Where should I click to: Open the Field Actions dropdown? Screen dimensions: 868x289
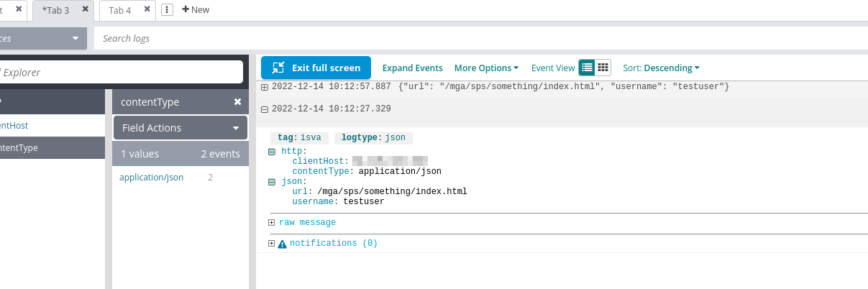point(181,128)
